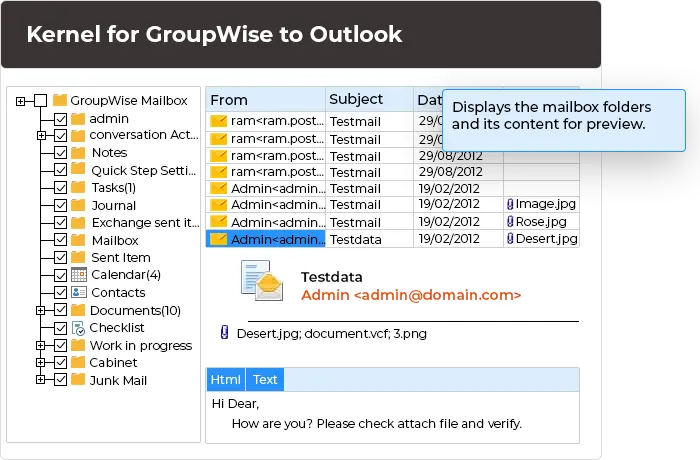Click the Checklist icon
Viewport: 700px width, 460px height.
pyautogui.click(x=79, y=328)
